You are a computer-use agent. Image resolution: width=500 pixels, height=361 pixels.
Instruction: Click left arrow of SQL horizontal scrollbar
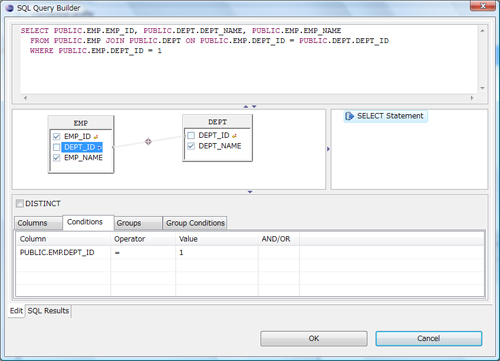coord(25,98)
